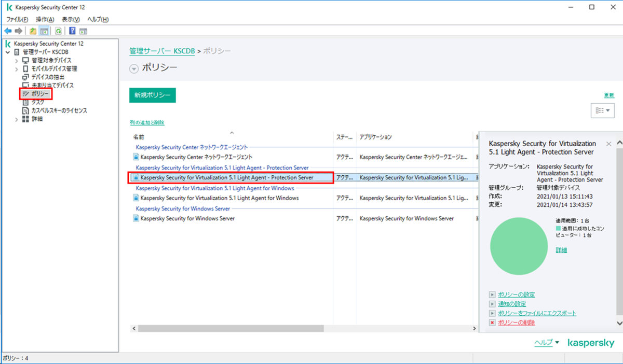This screenshot has height=364, width=623.
Task: Click the 管理サーバー KSCDB breadcrumb link
Action: click(162, 51)
